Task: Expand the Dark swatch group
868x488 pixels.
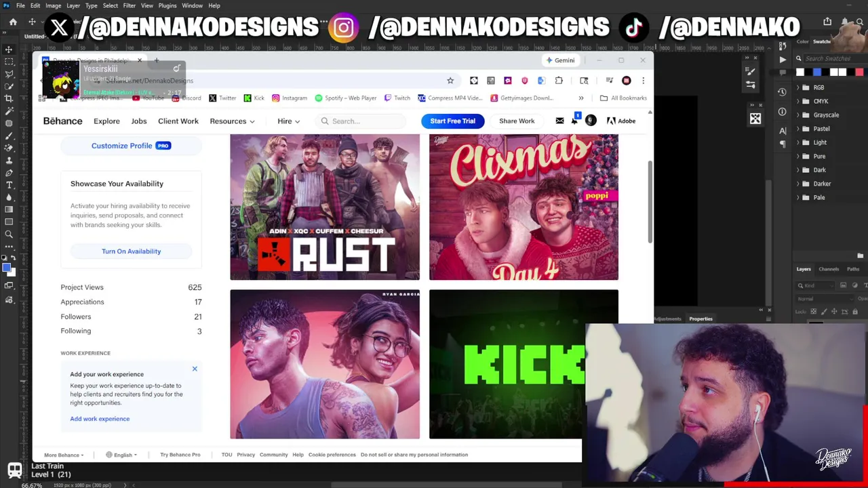Action: tap(798, 170)
